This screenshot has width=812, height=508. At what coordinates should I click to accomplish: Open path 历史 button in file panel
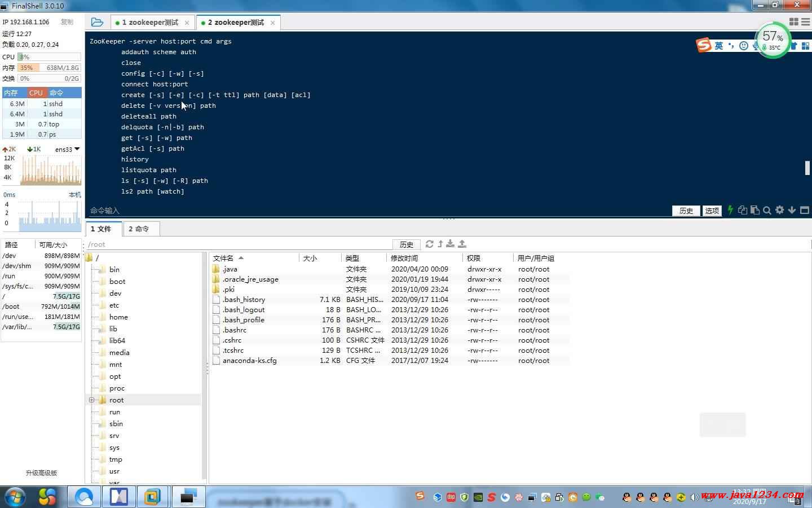tap(407, 244)
